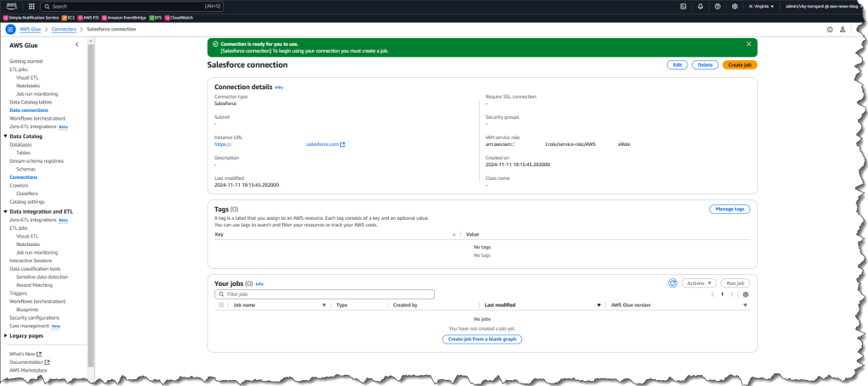
Task: Go to Connectors breadcrumb
Action: 64,30
